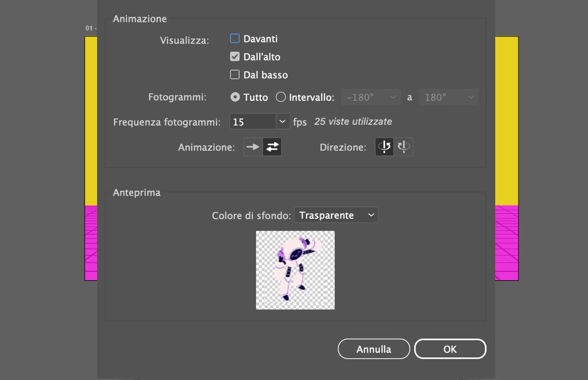Screen dimensions: 588x380
Task: Select the clockwise rotation direction icon
Action: coord(403,147)
